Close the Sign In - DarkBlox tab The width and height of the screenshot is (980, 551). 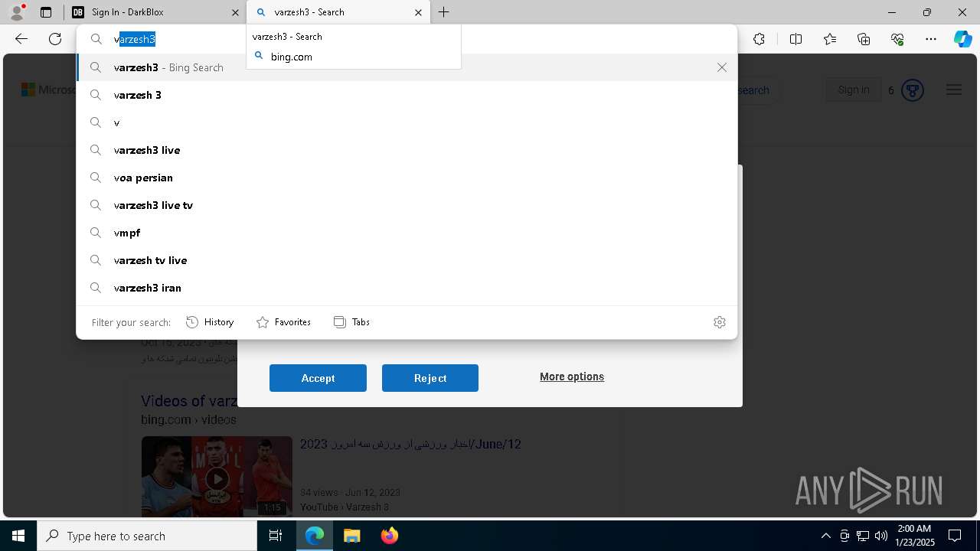(x=235, y=12)
